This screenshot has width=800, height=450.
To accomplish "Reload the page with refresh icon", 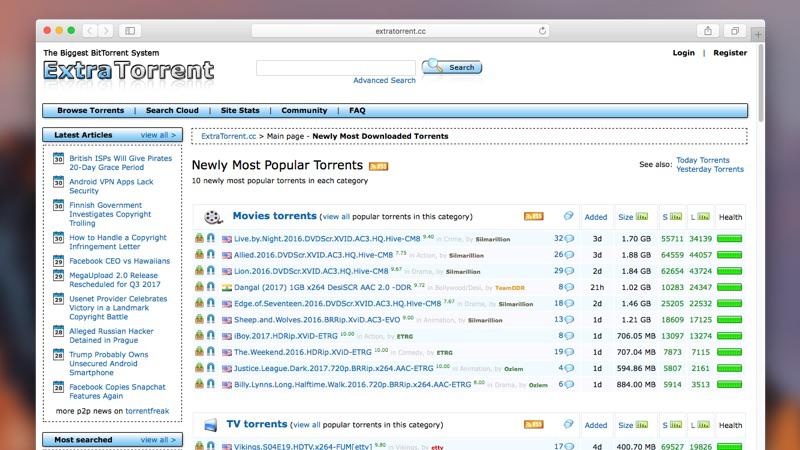I will tap(542, 31).
